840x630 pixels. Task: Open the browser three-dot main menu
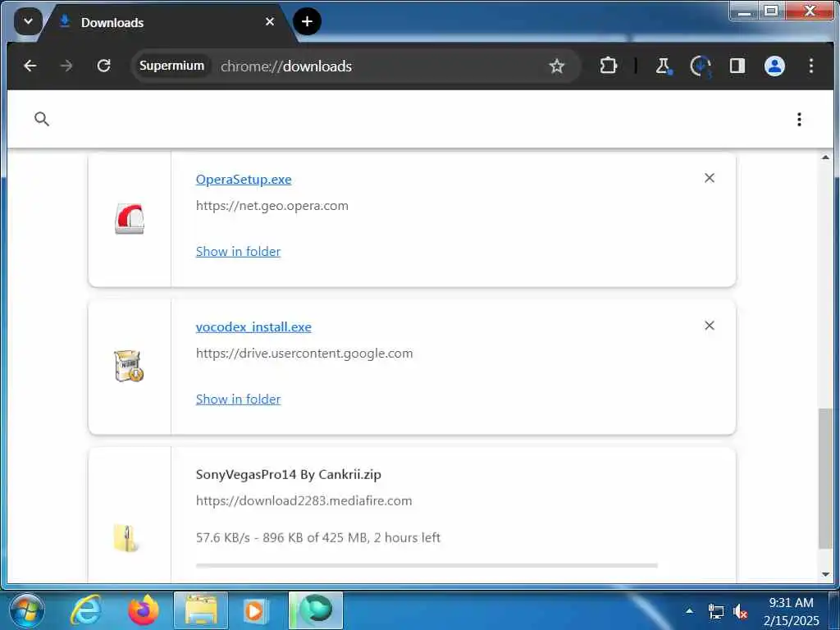(x=811, y=66)
